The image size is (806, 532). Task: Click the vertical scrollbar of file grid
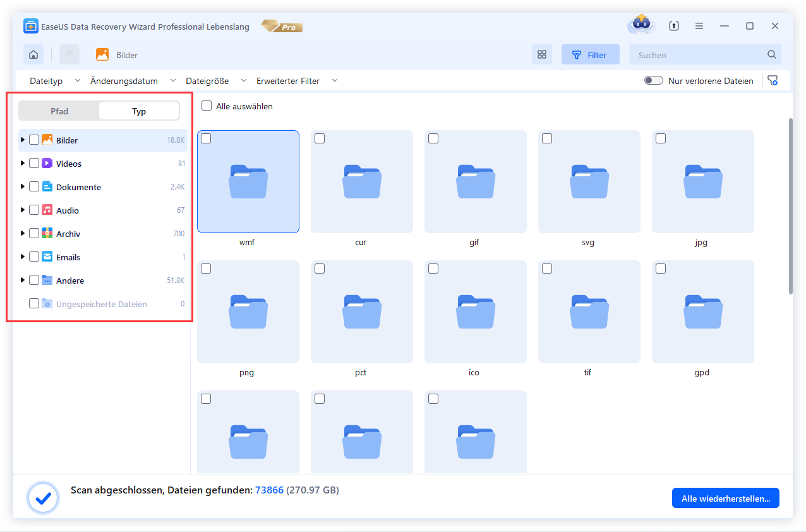coord(790,205)
